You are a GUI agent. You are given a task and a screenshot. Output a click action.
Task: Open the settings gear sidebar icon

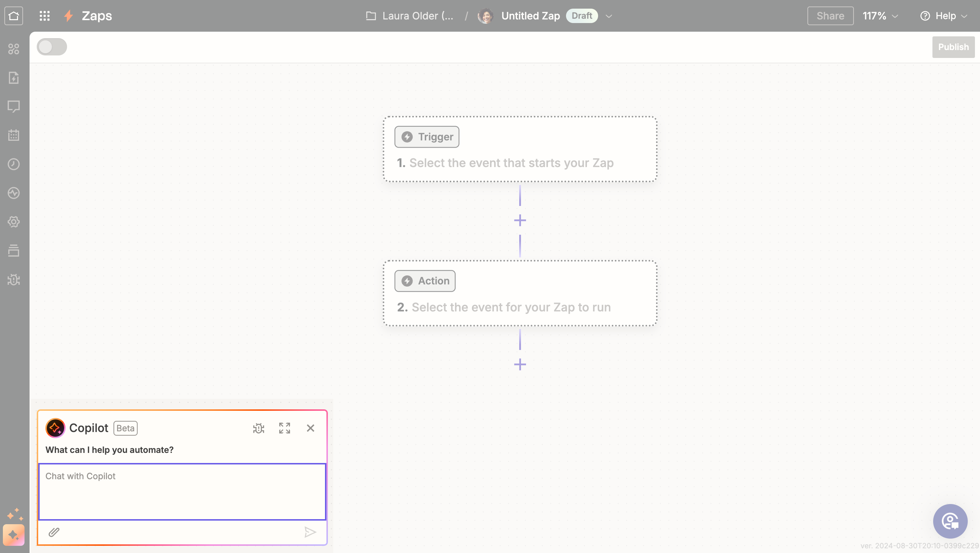14,222
